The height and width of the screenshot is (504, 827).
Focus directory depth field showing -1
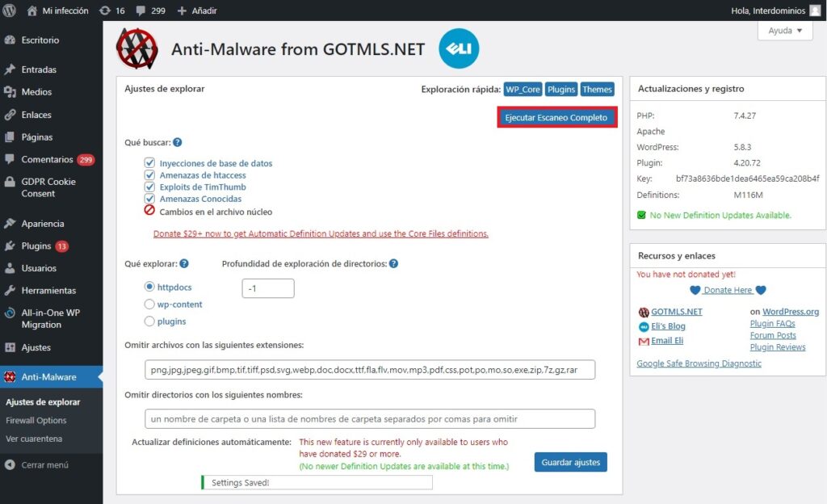(x=268, y=288)
